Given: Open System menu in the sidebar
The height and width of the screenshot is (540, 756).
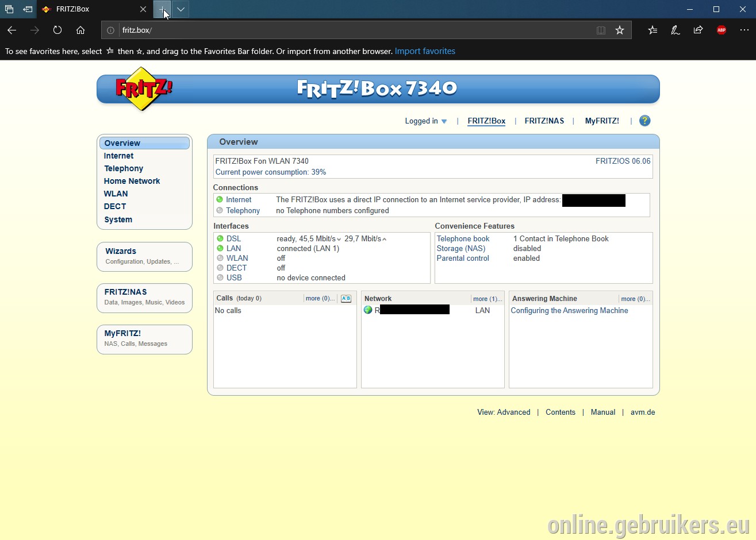Looking at the screenshot, I should (x=118, y=219).
